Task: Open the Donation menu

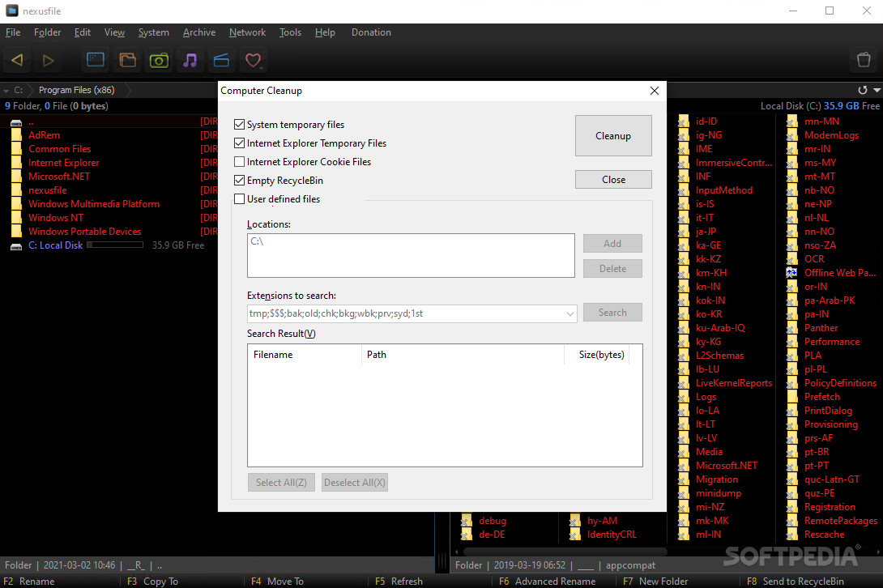Action: pos(371,32)
